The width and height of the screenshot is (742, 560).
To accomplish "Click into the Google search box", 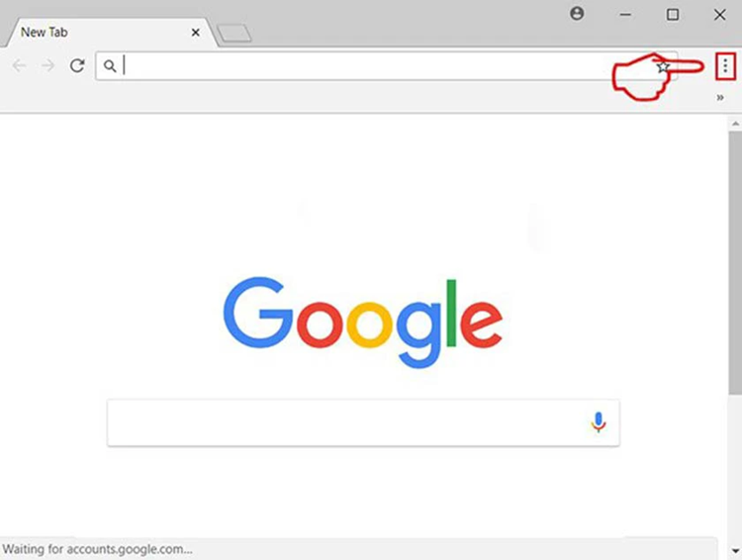I will tap(363, 422).
